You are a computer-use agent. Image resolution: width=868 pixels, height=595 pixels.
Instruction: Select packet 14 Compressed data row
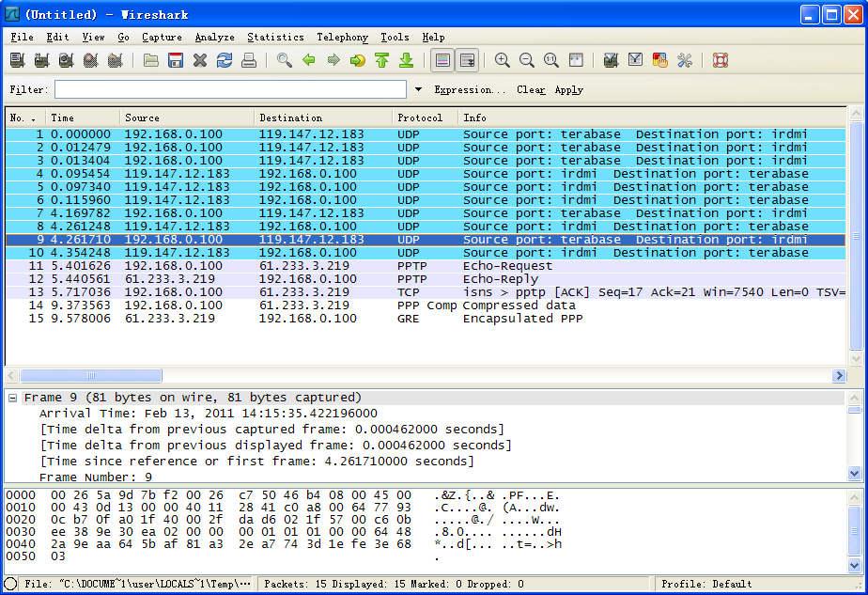tap(426, 305)
